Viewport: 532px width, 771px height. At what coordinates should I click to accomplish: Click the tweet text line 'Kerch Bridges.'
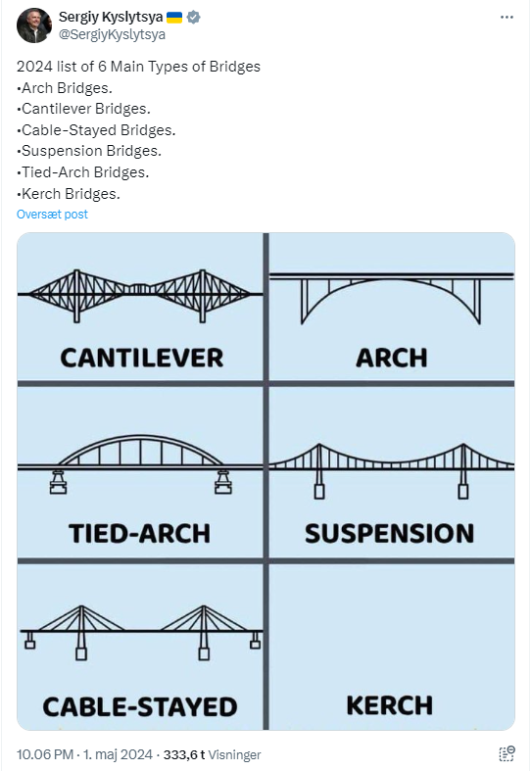69,194
